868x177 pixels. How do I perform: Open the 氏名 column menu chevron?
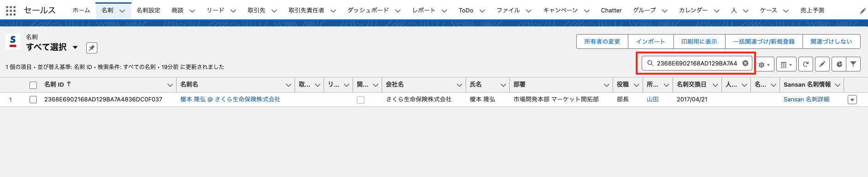[x=503, y=85]
